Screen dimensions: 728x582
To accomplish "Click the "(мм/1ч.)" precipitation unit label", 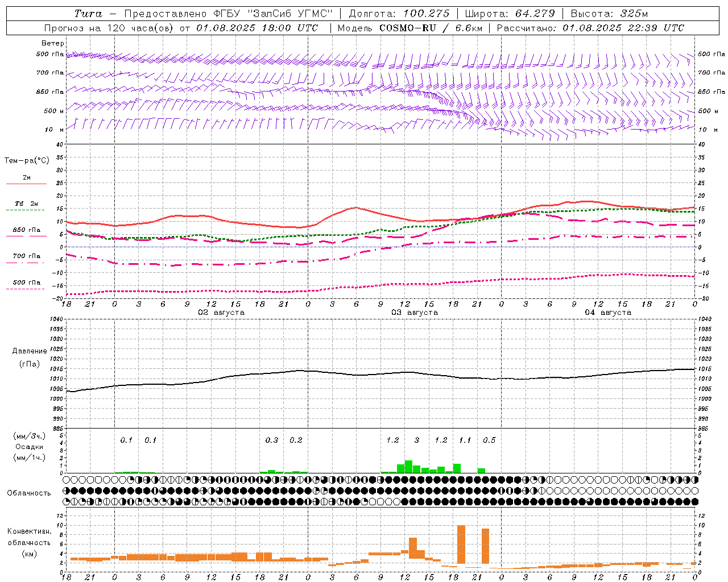I will (30, 458).
